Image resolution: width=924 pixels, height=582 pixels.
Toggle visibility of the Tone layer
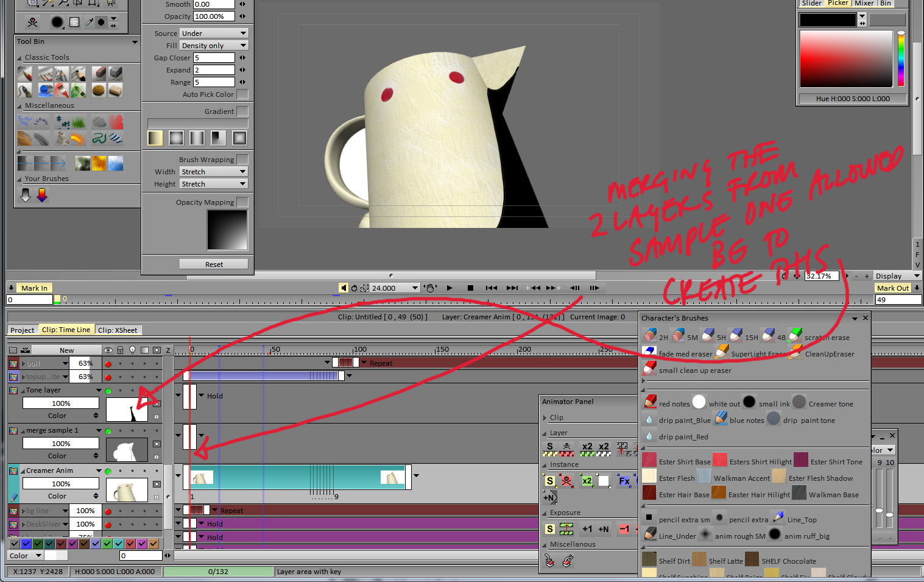(108, 391)
